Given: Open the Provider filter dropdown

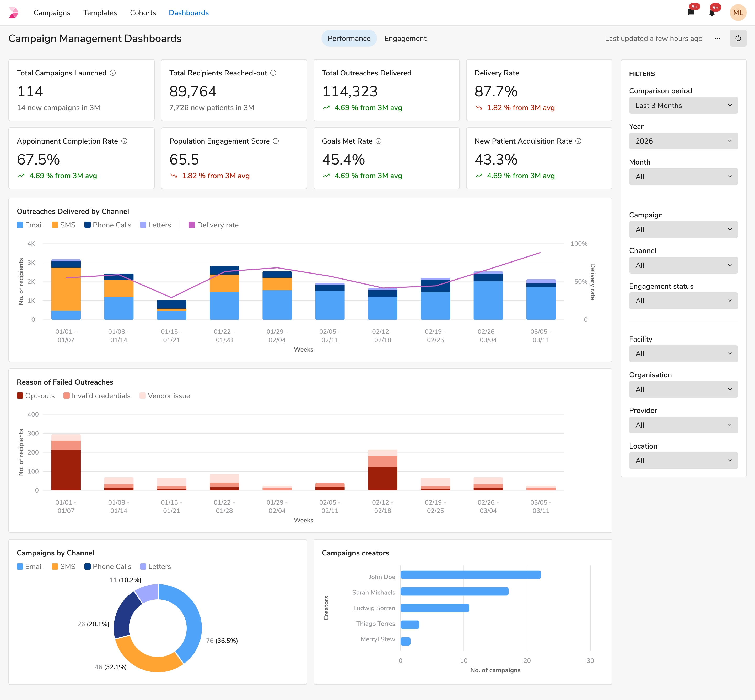Looking at the screenshot, I should click(x=683, y=425).
